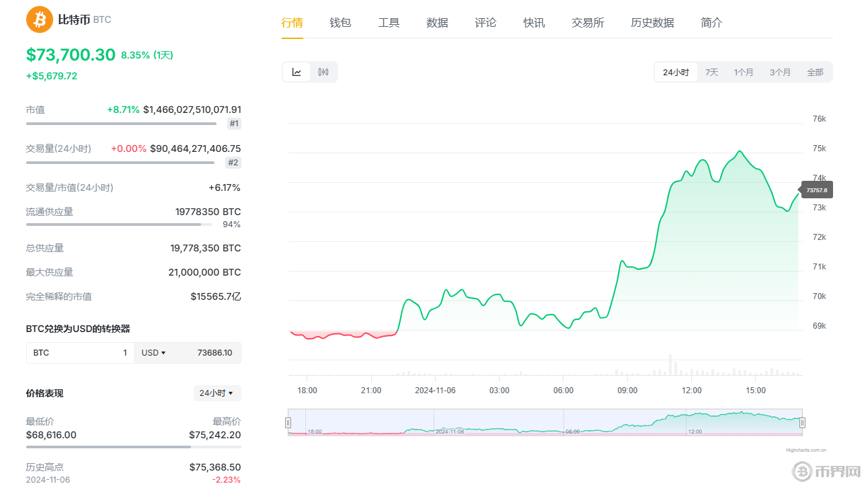Open the Highcharts.com.cn link
The height and width of the screenshot is (490, 868).
pyautogui.click(x=806, y=449)
